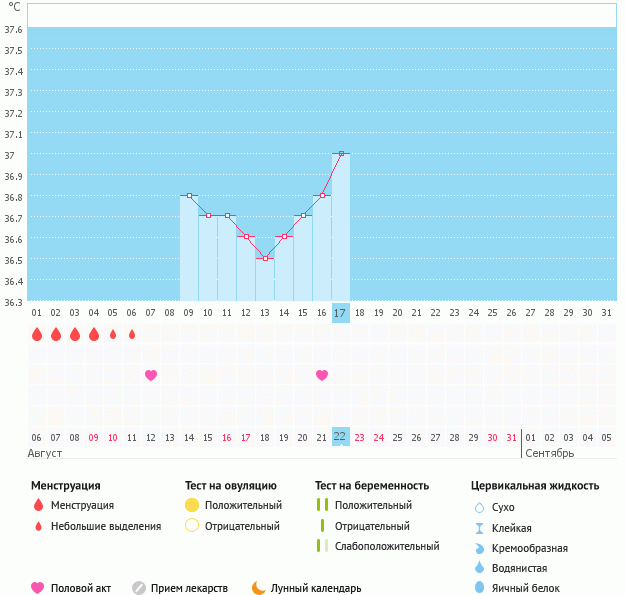
Task: Click the Август month label
Action: coord(48,454)
